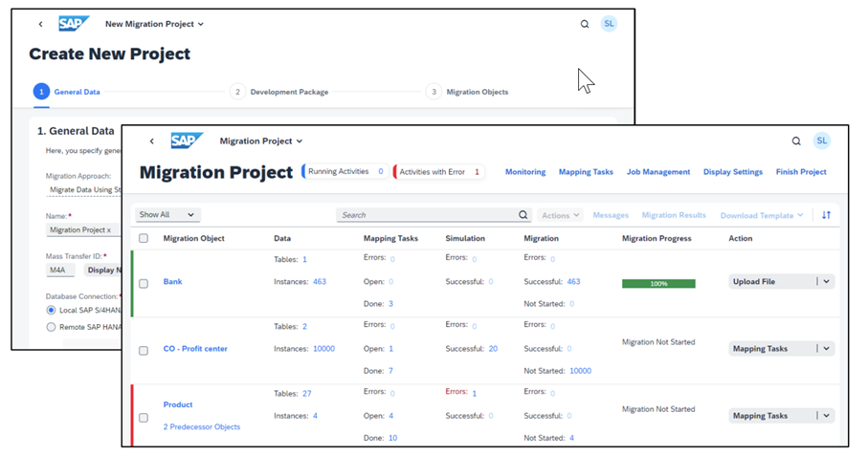Check the Bank row checkbox
The height and width of the screenshot is (456, 868).
[x=144, y=284]
